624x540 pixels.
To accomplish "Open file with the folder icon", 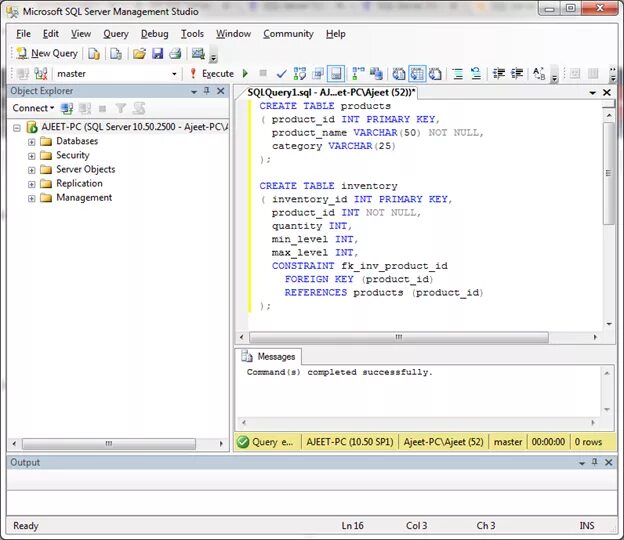I will click(x=139, y=53).
